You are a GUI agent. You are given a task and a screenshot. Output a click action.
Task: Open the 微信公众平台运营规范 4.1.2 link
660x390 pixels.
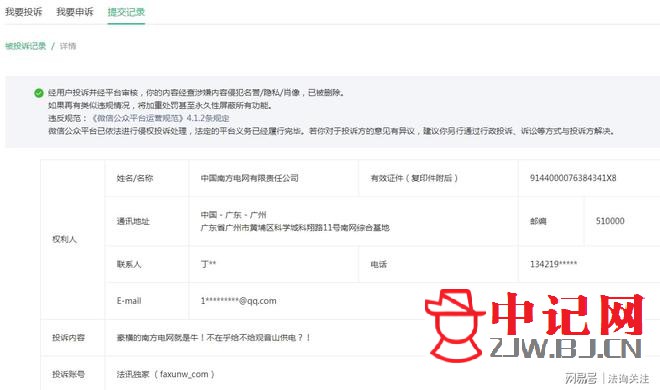click(160, 118)
